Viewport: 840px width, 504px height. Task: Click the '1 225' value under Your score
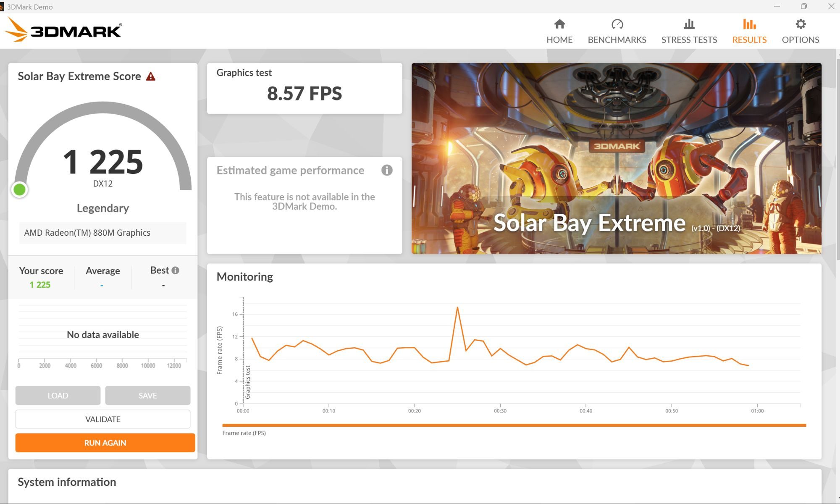pos(40,285)
